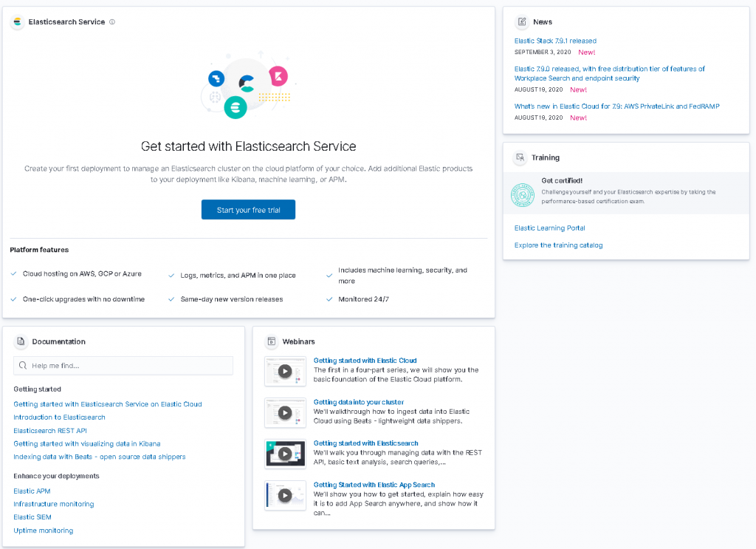
Task: Play Getting started with Elastic Cloud video
Action: click(285, 371)
